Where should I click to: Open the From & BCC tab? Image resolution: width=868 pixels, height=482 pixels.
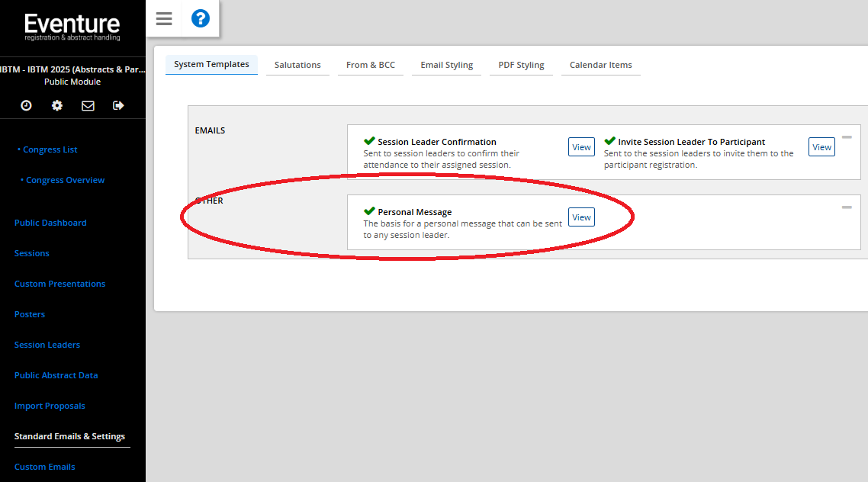pos(371,65)
